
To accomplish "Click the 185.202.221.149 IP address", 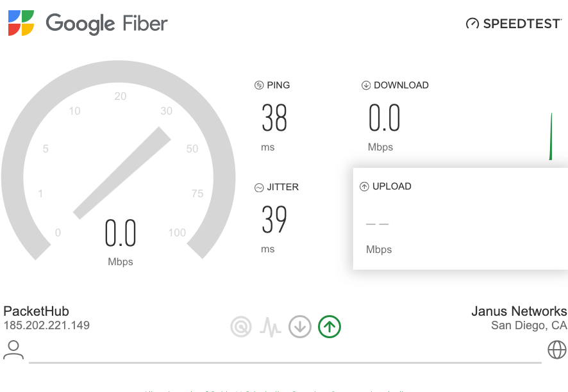I will (x=47, y=325).
